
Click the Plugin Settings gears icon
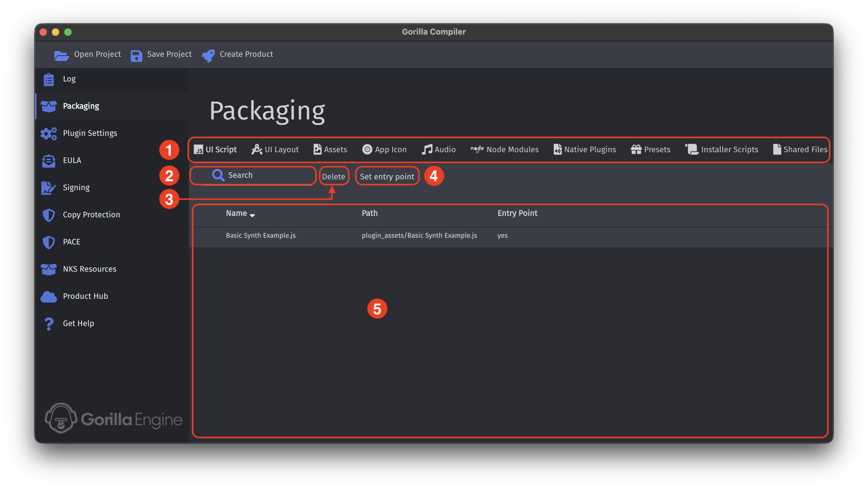[49, 133]
